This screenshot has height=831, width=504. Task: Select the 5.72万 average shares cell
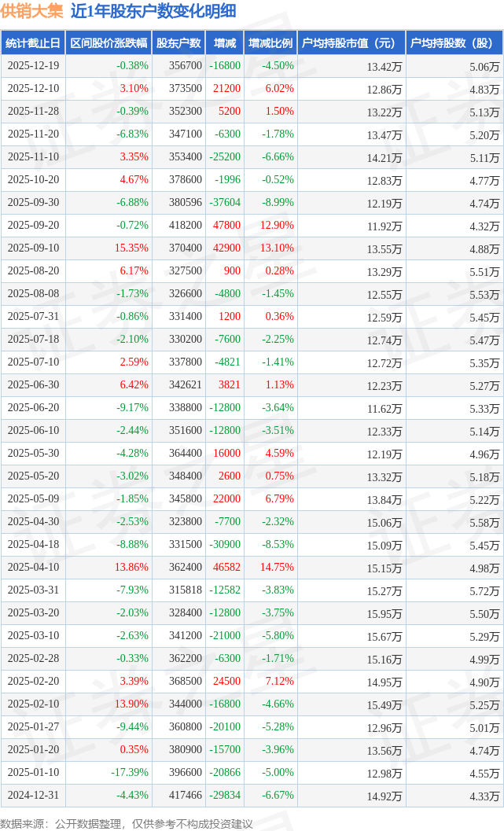coord(484,590)
